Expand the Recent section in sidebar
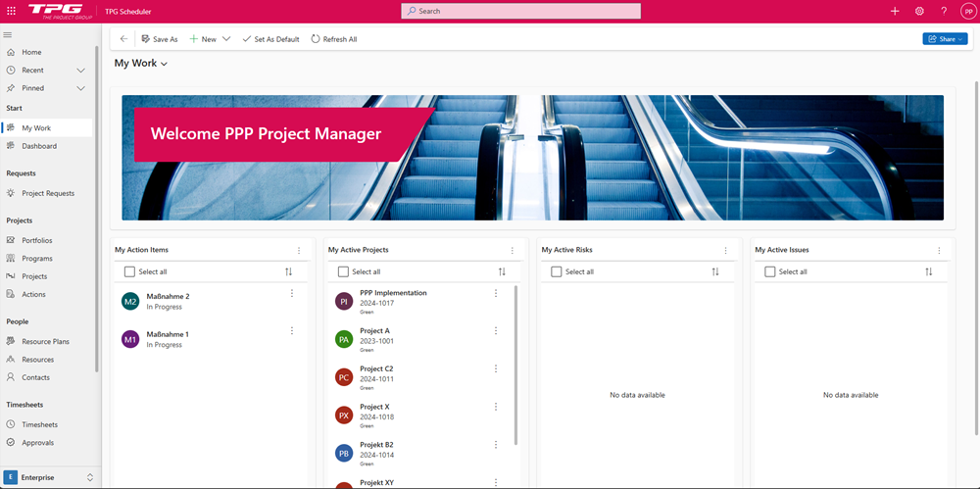The width and height of the screenshot is (980, 489). click(x=81, y=71)
